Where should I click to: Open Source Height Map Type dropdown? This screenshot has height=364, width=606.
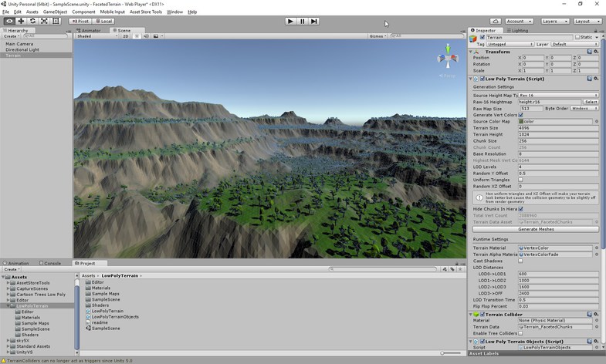click(x=558, y=95)
